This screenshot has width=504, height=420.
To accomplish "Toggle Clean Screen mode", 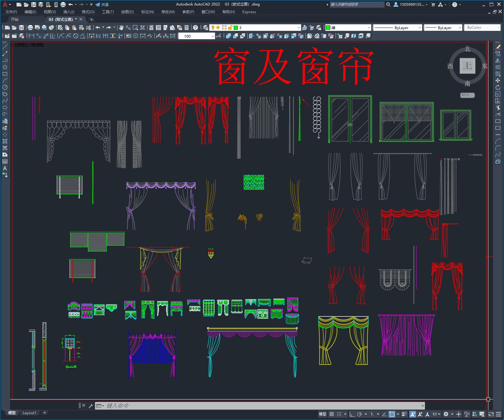I will [x=491, y=414].
